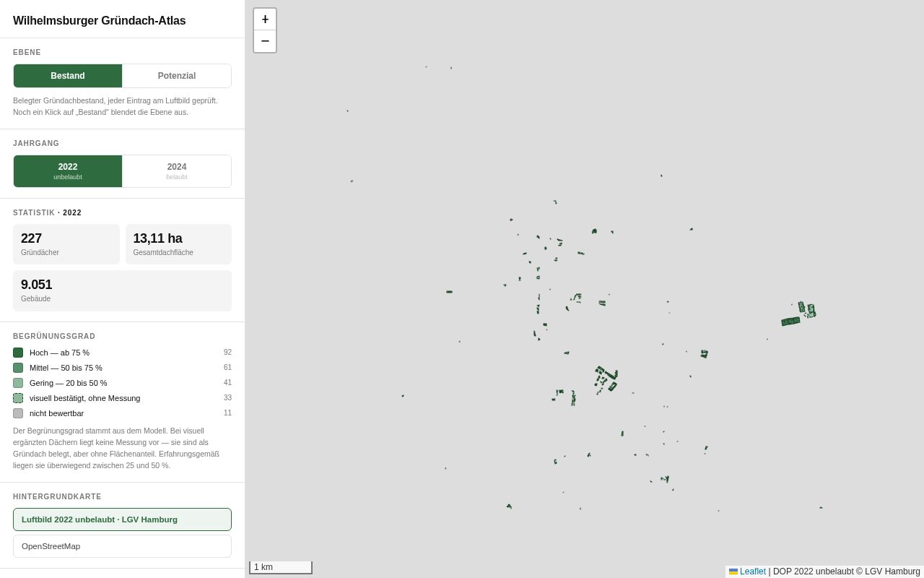Click the Mittel 50 bis 75 % swatch
Viewport: 924px width, 578px height.
[x=18, y=368]
